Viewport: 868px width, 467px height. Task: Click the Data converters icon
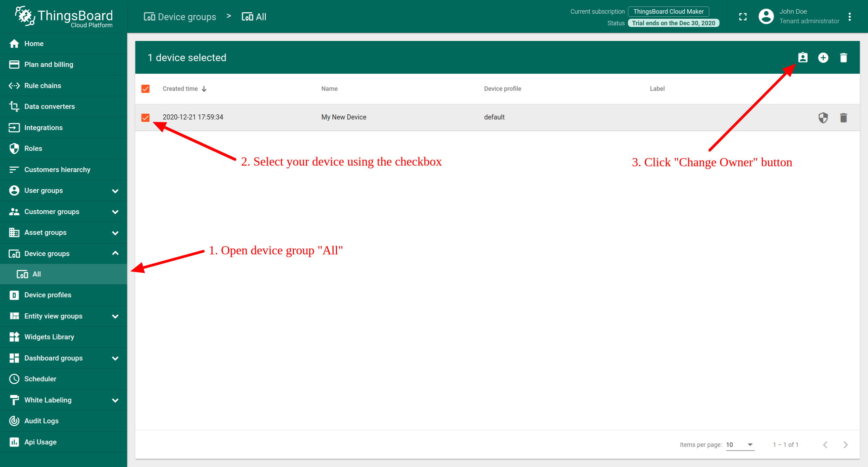click(14, 107)
